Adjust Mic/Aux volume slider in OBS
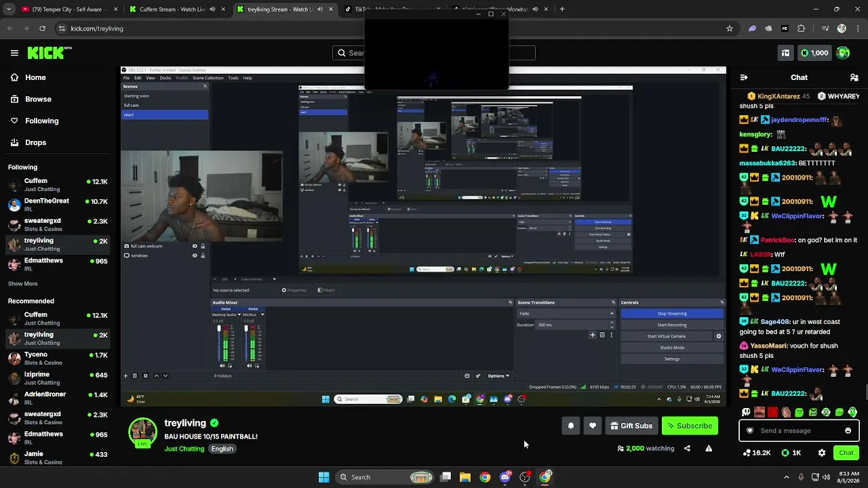868x488 pixels. [246, 343]
